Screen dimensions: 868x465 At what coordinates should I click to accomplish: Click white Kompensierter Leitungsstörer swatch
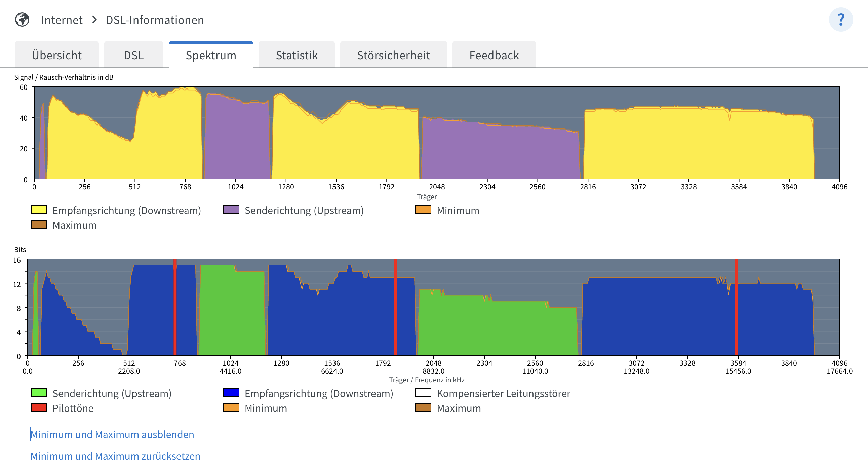coord(423,393)
